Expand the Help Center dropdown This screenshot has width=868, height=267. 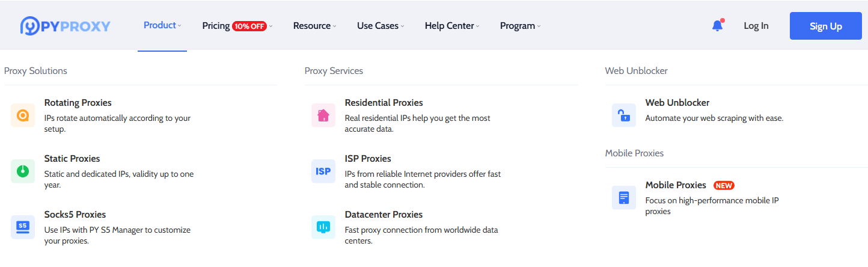coord(452,26)
